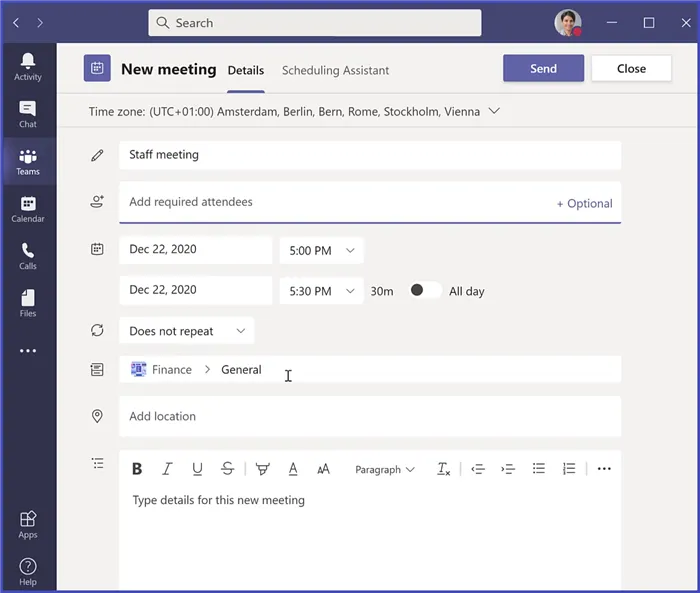Switch to the Scheduling Assistant tab

click(x=335, y=70)
